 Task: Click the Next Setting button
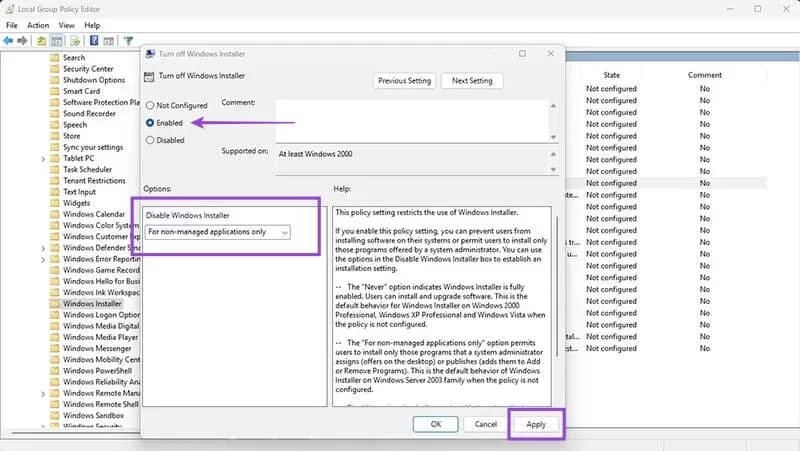coord(474,81)
